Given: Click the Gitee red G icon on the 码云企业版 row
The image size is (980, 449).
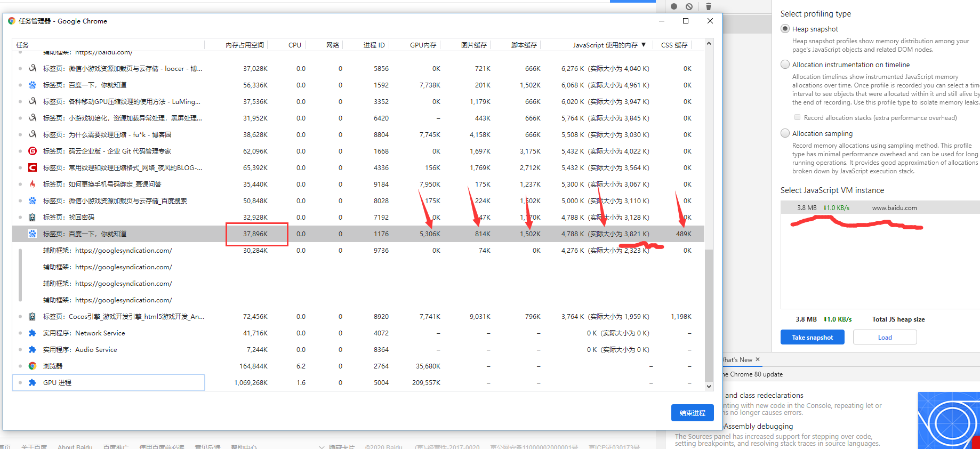Looking at the screenshot, I should pos(33,151).
